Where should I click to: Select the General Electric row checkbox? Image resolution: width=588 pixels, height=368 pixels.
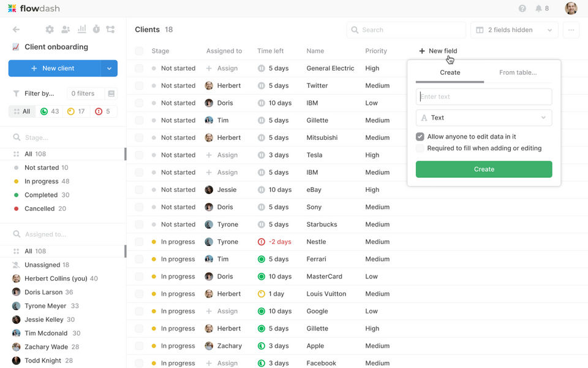(139, 68)
